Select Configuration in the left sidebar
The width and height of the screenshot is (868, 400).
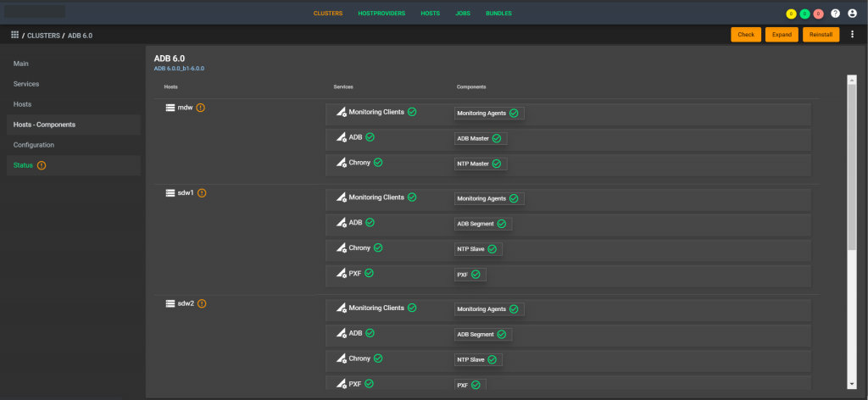(34, 145)
